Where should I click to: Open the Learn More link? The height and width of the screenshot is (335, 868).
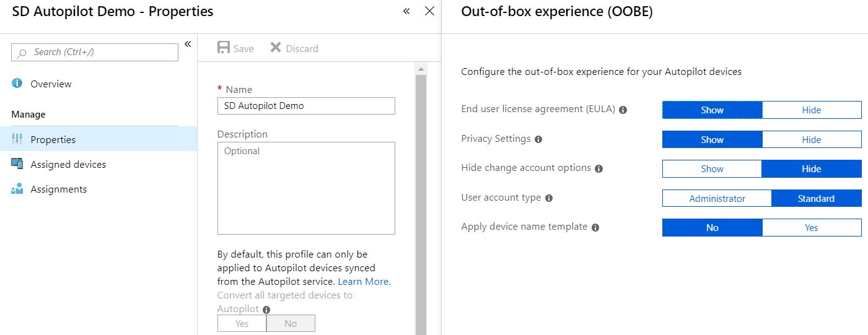click(364, 281)
